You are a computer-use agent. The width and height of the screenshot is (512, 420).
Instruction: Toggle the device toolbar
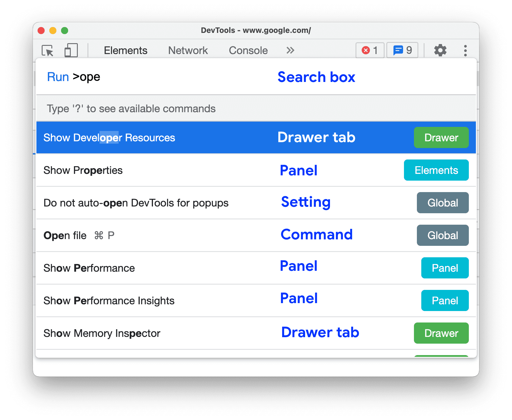pos(70,50)
